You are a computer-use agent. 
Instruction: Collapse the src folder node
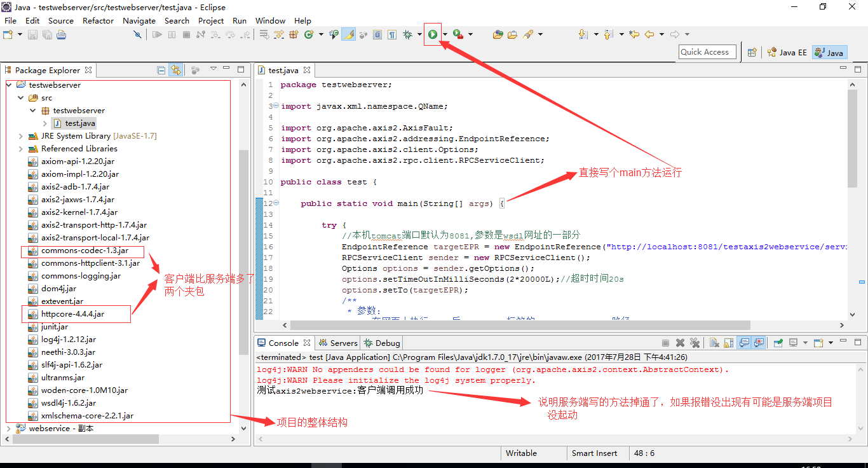pyautogui.click(x=21, y=98)
